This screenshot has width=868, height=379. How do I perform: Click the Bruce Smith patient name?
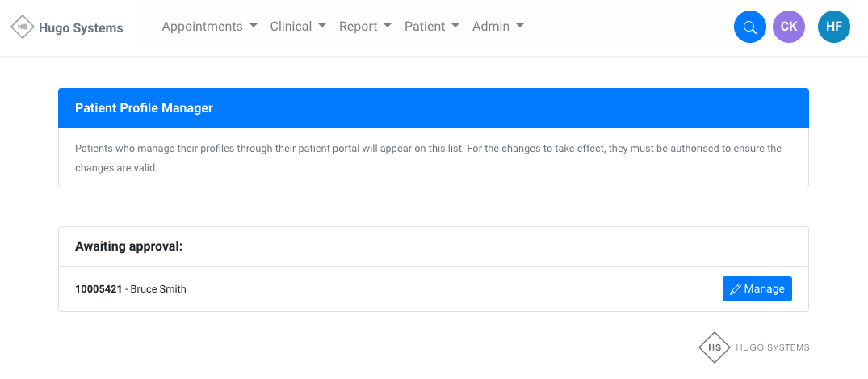[x=158, y=289]
